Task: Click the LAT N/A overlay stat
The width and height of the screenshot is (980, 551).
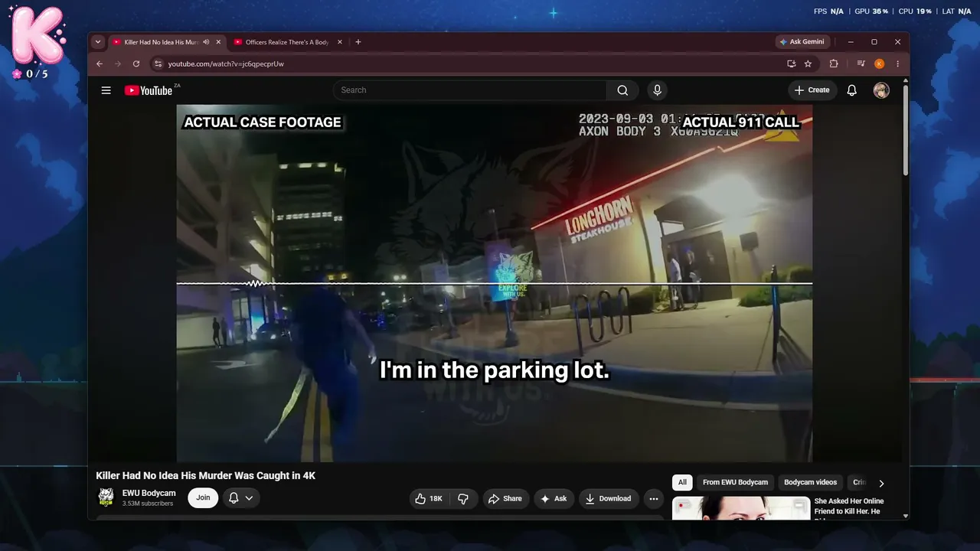Action: pos(956,11)
